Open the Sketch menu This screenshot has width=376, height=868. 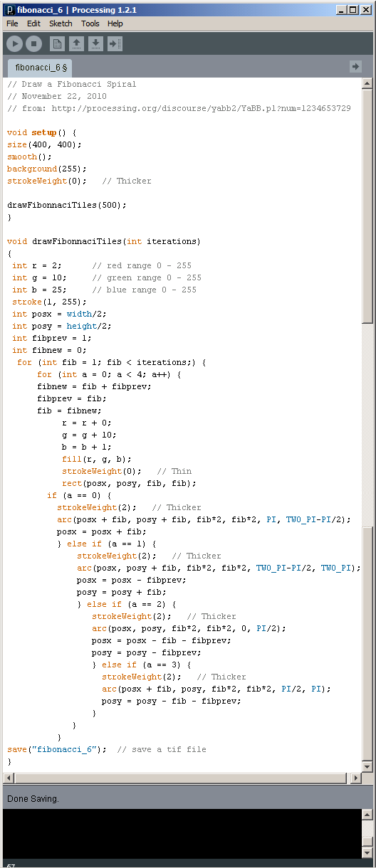[x=61, y=23]
